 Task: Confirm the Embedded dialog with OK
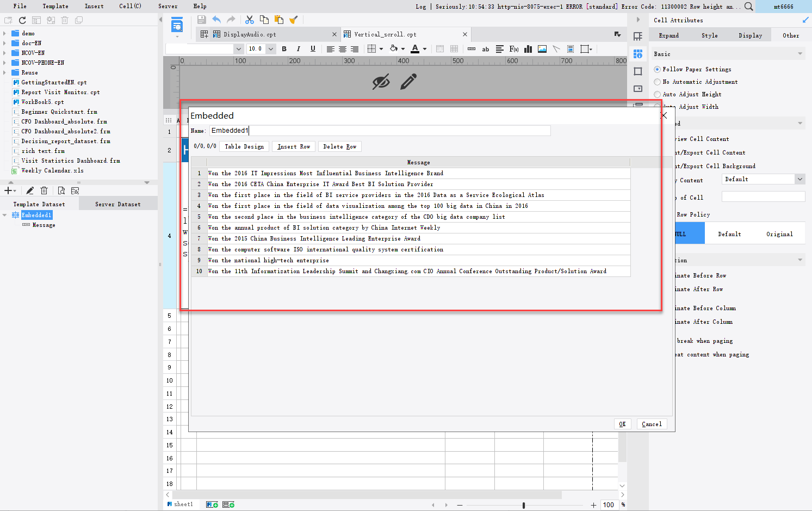tap(622, 423)
